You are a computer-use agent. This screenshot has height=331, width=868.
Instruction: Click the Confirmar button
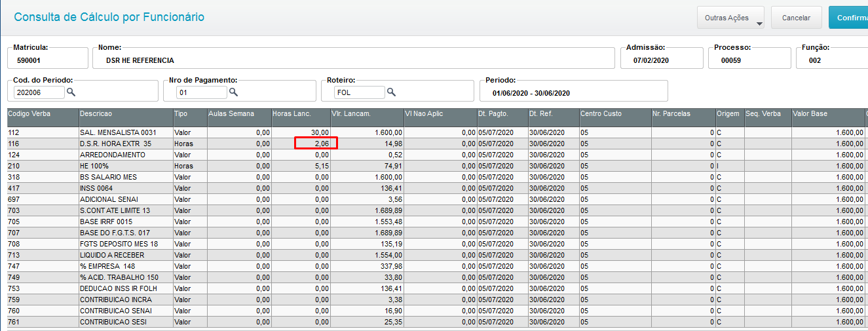(x=848, y=18)
